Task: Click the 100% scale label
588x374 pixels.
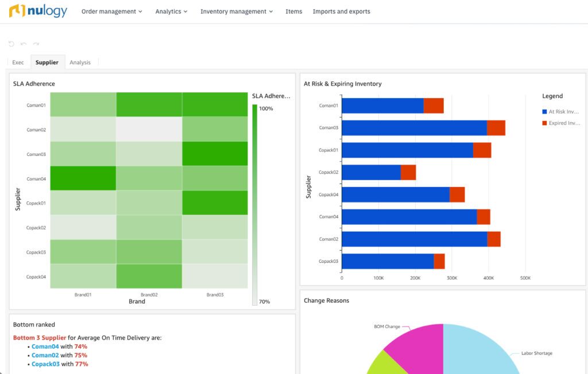Action: [266, 108]
